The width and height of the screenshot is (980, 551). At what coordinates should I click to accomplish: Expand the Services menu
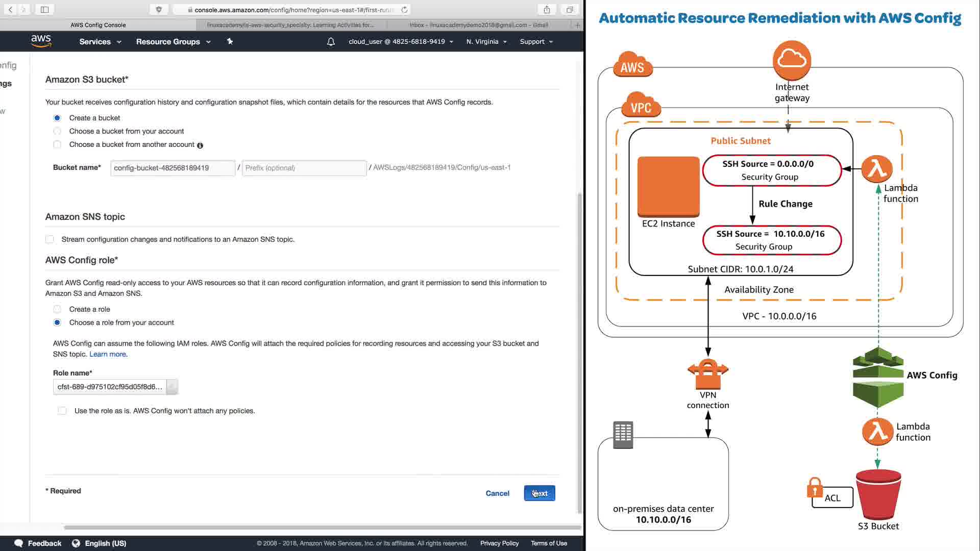click(x=100, y=42)
